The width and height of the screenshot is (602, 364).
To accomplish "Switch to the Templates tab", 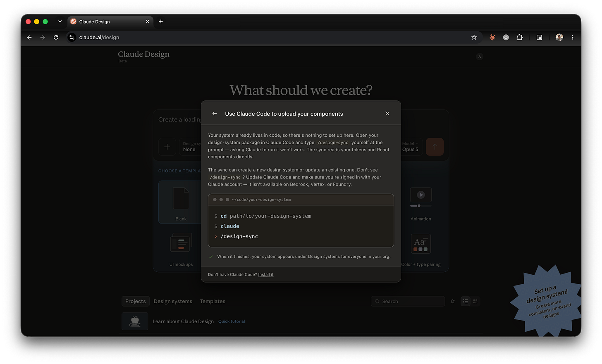I will point(213,301).
